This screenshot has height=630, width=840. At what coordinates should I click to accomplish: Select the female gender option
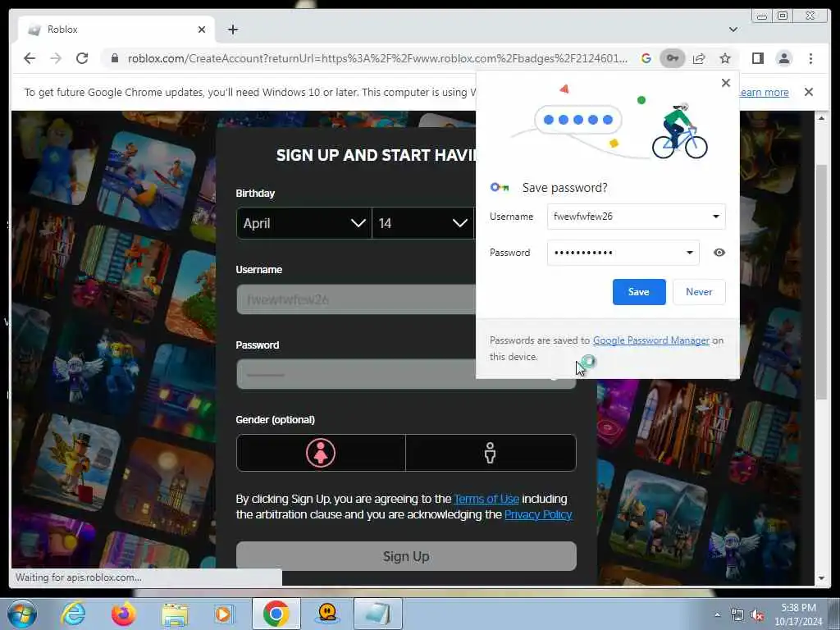click(x=321, y=453)
